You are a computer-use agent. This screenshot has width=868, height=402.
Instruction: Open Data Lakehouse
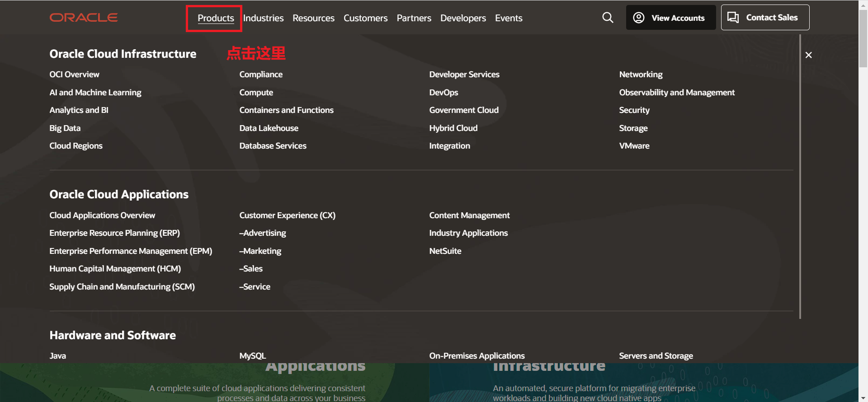click(x=269, y=128)
